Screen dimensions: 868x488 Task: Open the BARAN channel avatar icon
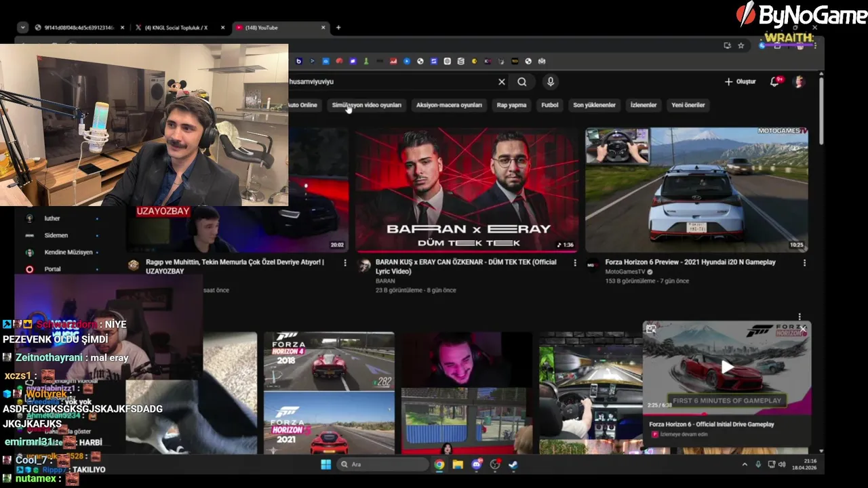tap(365, 265)
